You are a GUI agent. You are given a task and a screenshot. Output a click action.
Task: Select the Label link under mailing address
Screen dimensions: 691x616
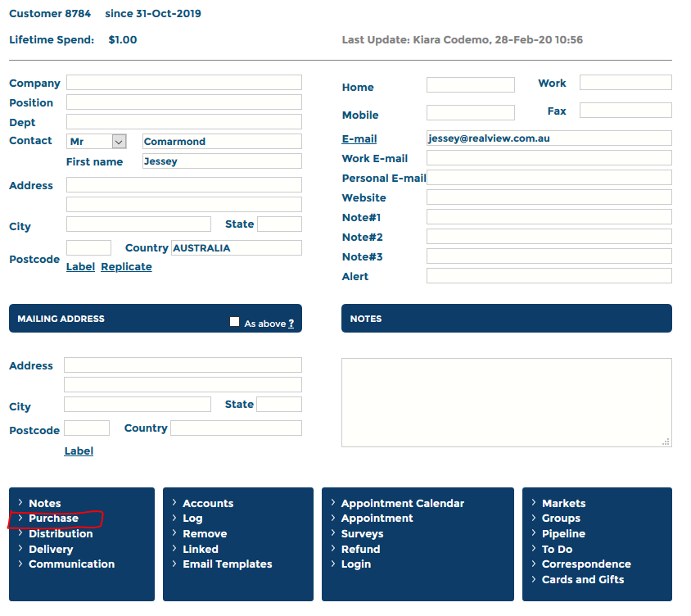click(79, 451)
